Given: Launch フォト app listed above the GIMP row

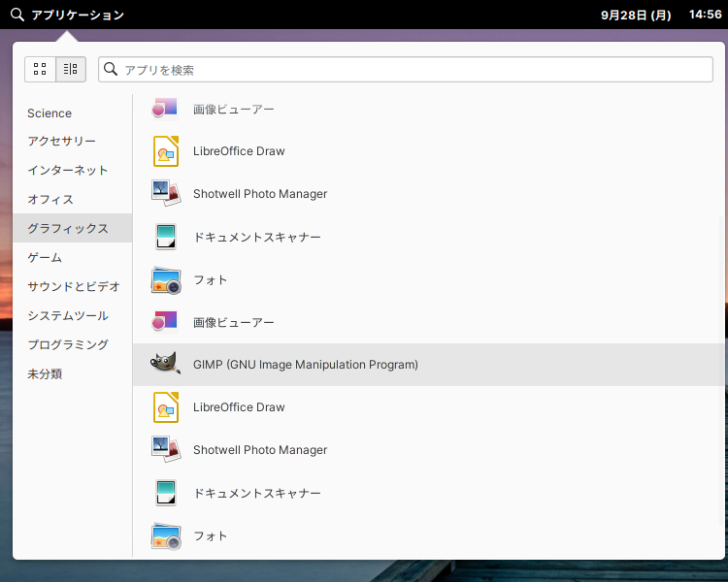Looking at the screenshot, I should coord(428,279).
